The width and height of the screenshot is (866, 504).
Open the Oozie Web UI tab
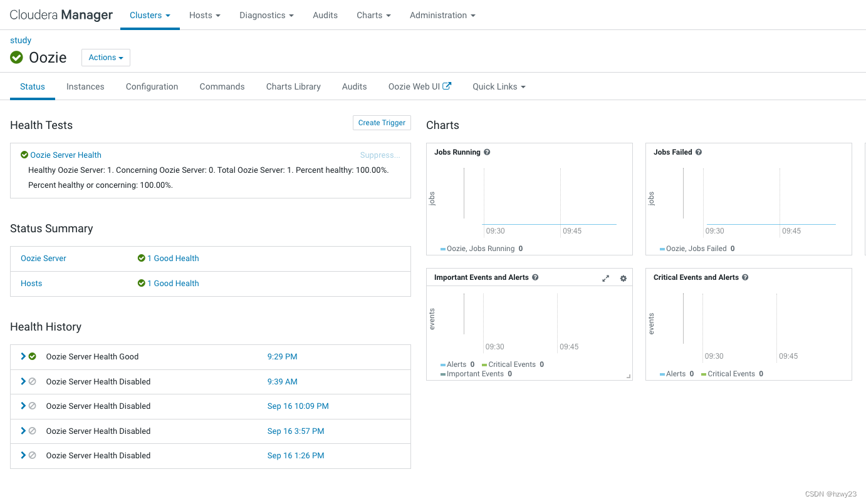pyautogui.click(x=420, y=86)
